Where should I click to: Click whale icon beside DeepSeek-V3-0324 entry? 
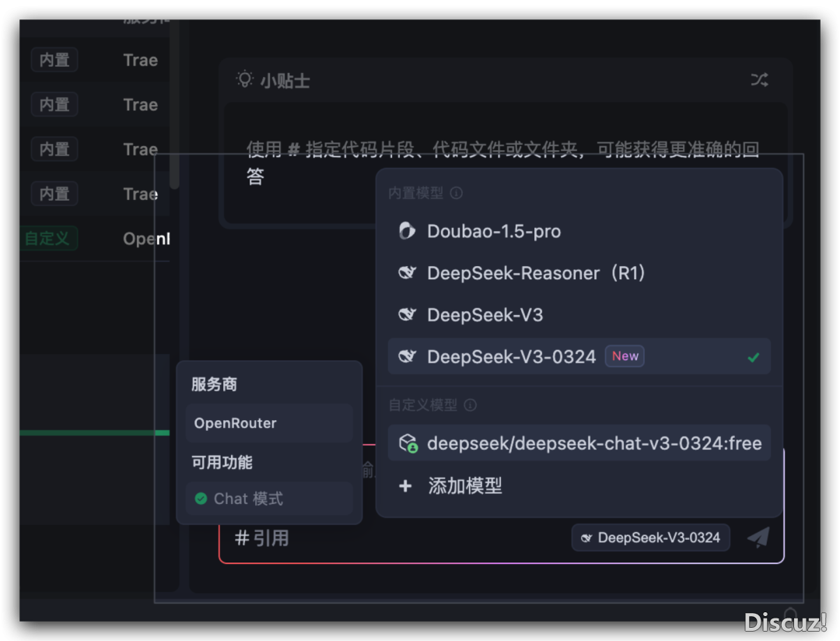407,356
